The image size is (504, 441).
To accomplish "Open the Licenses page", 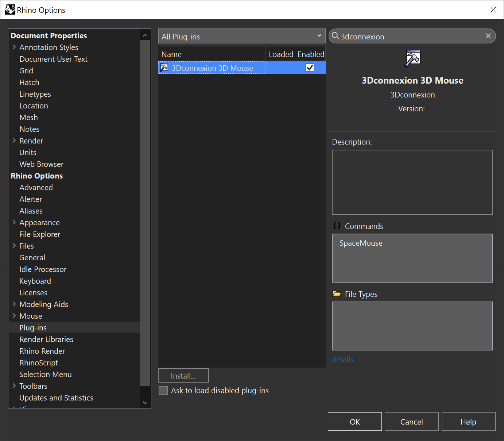I will click(x=33, y=292).
